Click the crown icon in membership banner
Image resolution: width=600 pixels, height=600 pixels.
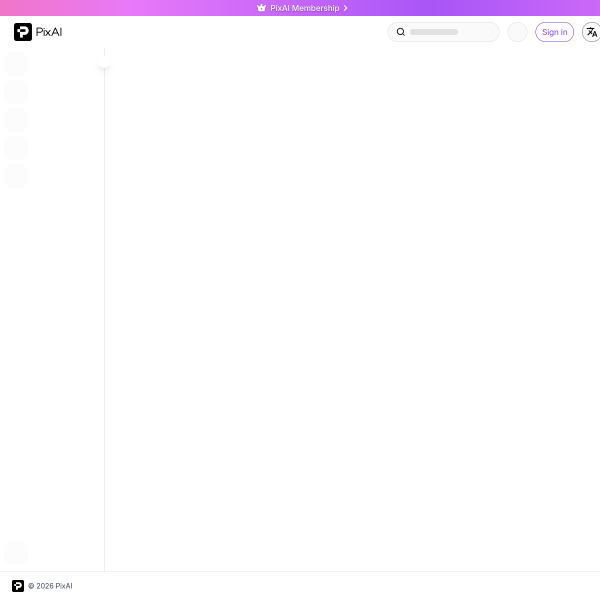click(x=261, y=8)
